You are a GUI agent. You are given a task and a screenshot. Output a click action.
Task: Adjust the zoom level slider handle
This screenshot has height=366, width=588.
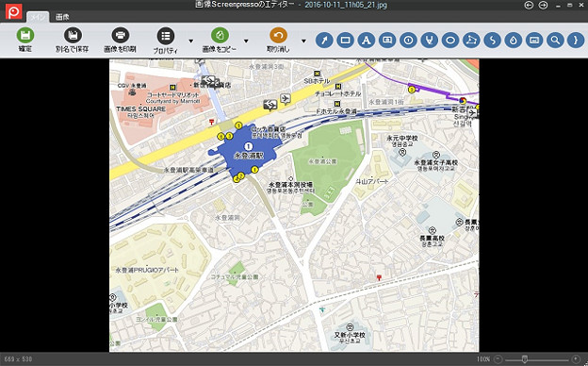[x=525, y=359]
